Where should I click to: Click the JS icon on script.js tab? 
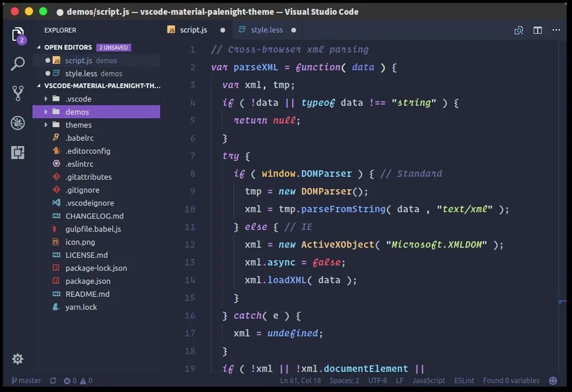pos(171,30)
